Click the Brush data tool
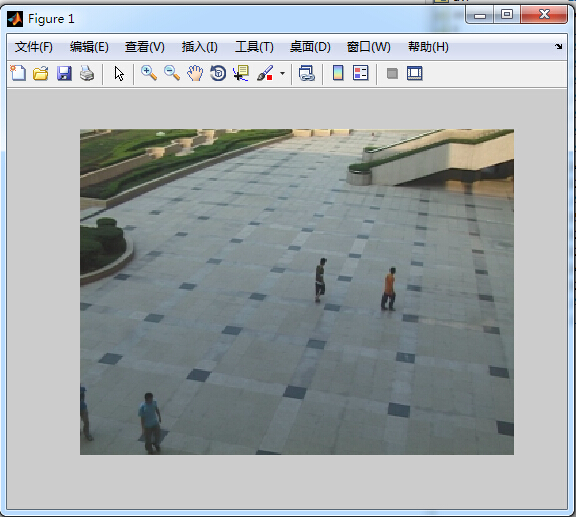The height and width of the screenshot is (517, 576). pyautogui.click(x=265, y=73)
